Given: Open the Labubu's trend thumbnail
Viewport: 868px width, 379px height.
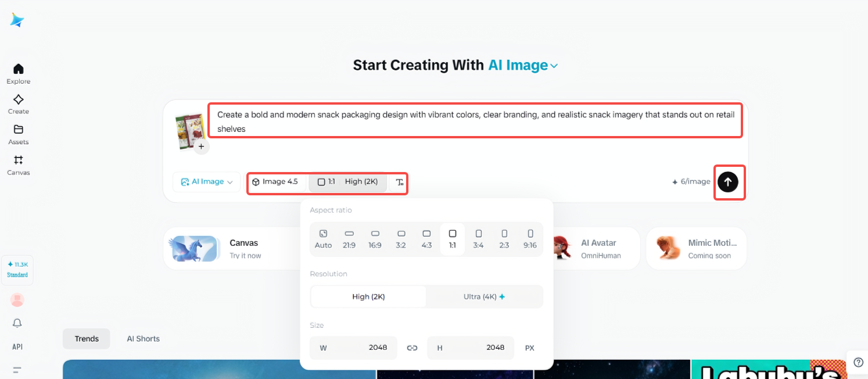Looking at the screenshot, I should (770, 369).
